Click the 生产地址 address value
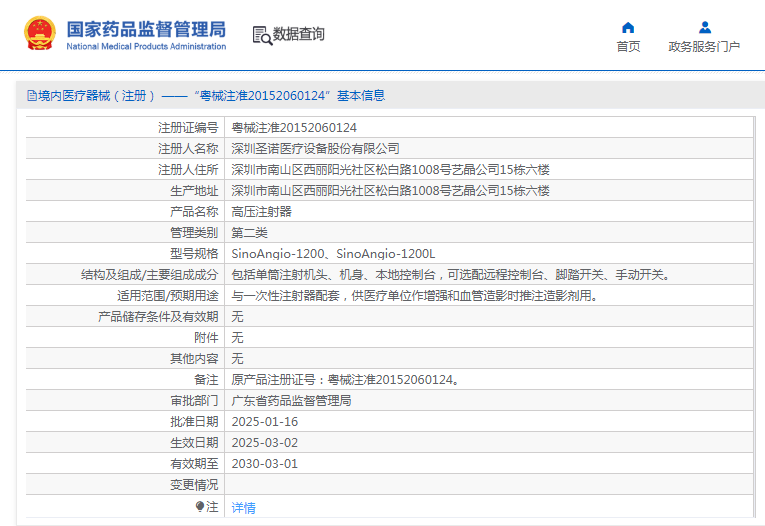Image resolution: width=765 pixels, height=526 pixels. 390,191
